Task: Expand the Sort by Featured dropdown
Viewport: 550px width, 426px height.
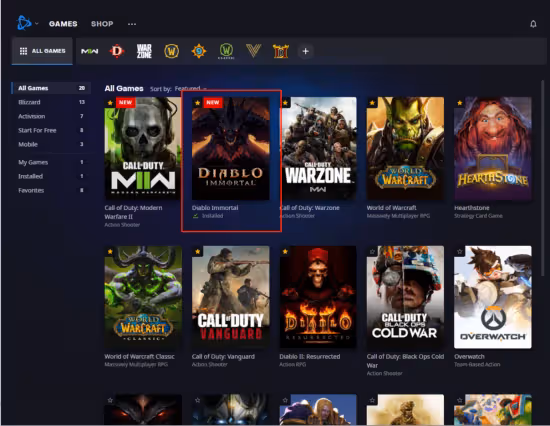Action: pos(190,88)
